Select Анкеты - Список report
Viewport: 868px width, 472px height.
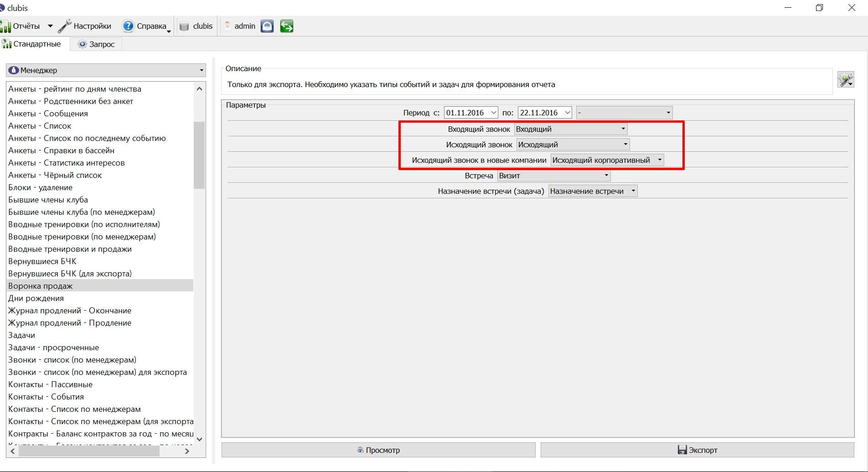click(100, 126)
